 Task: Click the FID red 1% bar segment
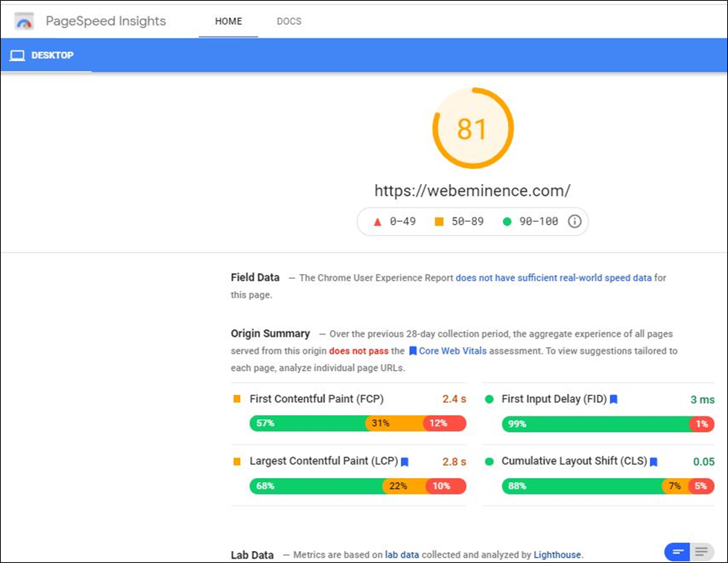click(x=702, y=424)
